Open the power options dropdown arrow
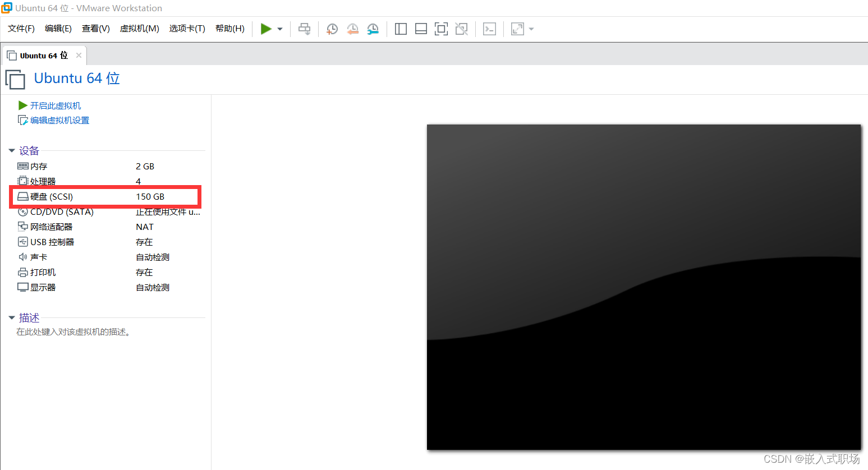The width and height of the screenshot is (868, 470). [280, 29]
